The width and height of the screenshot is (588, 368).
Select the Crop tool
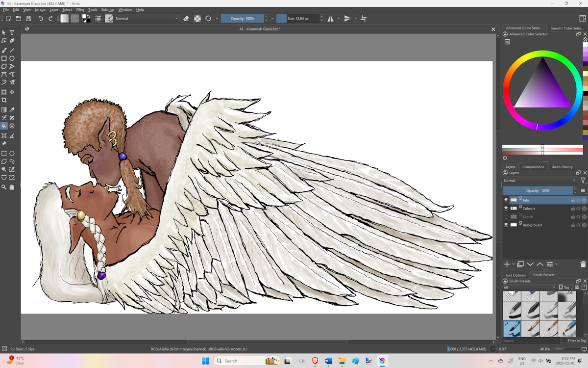4,100
